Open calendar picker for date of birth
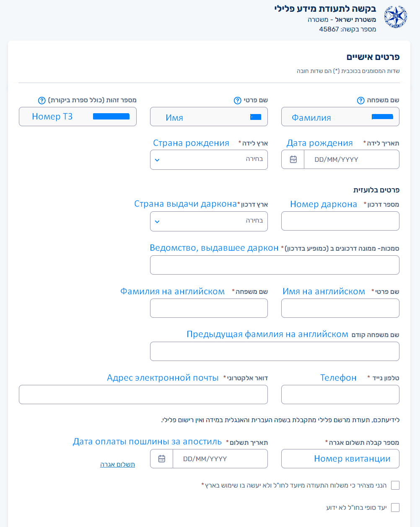The image size is (420, 527). pyautogui.click(x=293, y=160)
